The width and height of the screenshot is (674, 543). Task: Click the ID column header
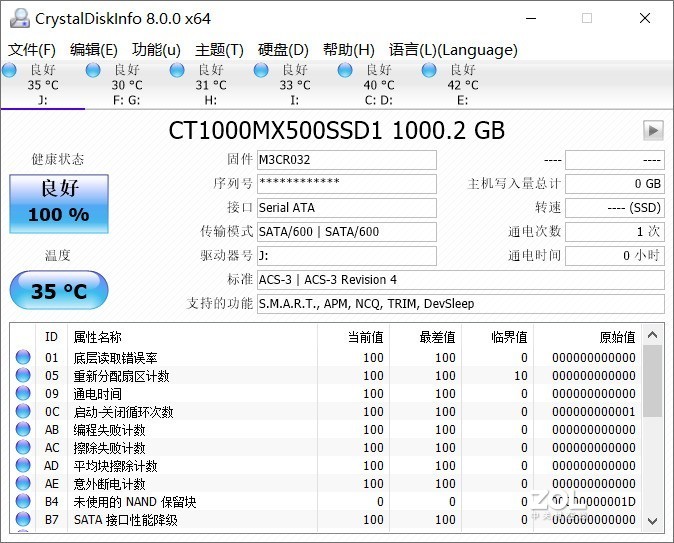[x=51, y=337]
